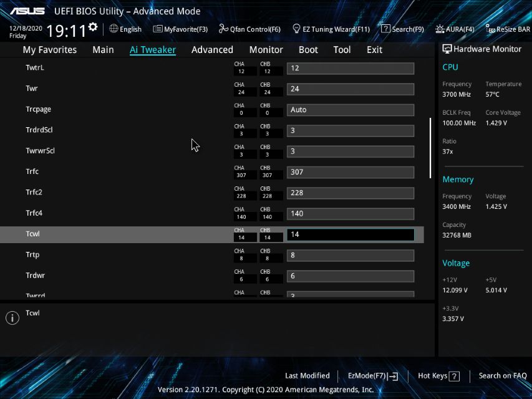Image resolution: width=532 pixels, height=399 pixels.
Task: Edit the TwrwrScl value field
Action: 351,151
